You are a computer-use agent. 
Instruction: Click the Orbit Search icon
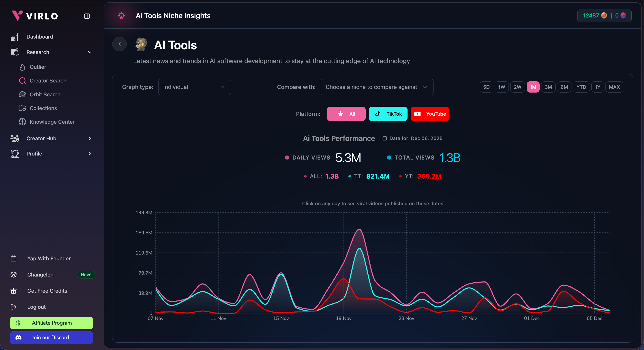click(22, 94)
